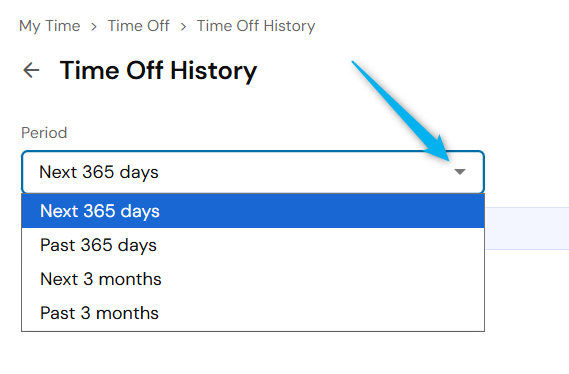Collapse the Period combo box field

[253, 172]
